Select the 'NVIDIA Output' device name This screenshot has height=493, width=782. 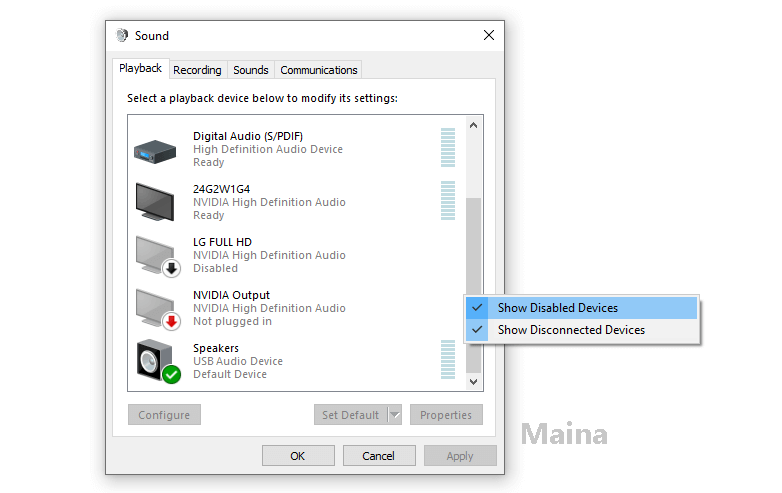point(231,295)
